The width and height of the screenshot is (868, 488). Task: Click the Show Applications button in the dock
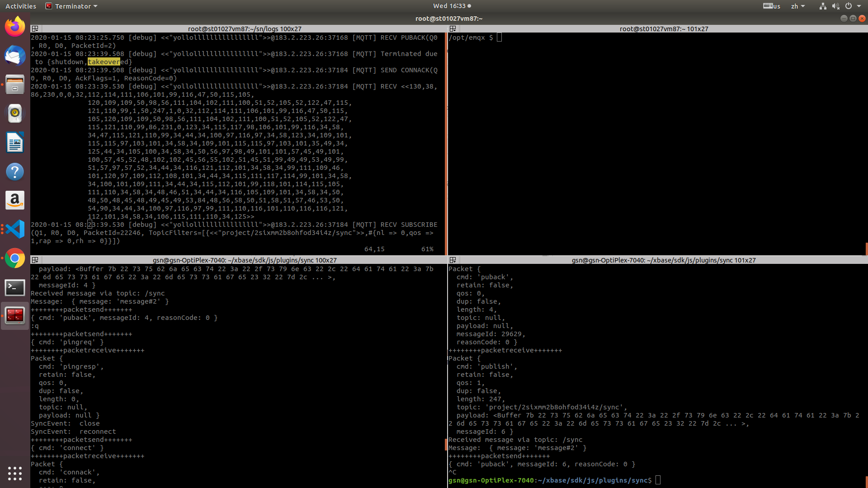[x=15, y=473]
